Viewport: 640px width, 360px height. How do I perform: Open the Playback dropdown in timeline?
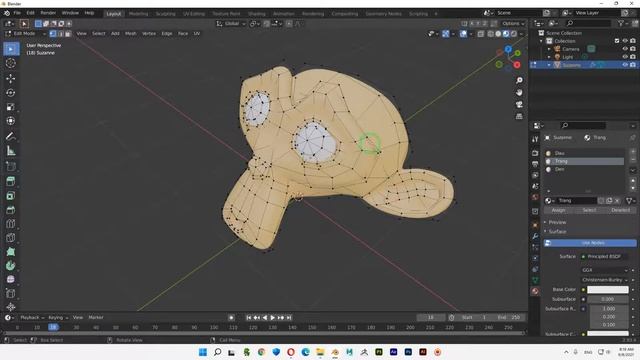click(x=32, y=318)
